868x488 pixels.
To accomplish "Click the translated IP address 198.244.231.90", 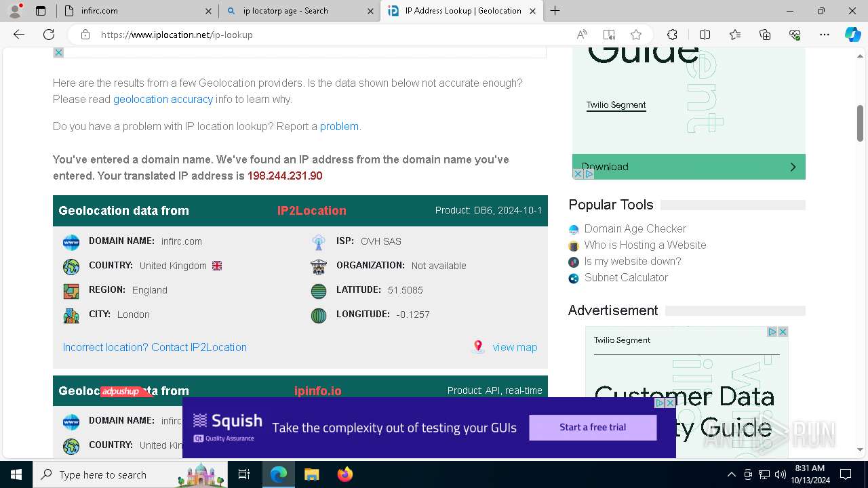I will [285, 176].
